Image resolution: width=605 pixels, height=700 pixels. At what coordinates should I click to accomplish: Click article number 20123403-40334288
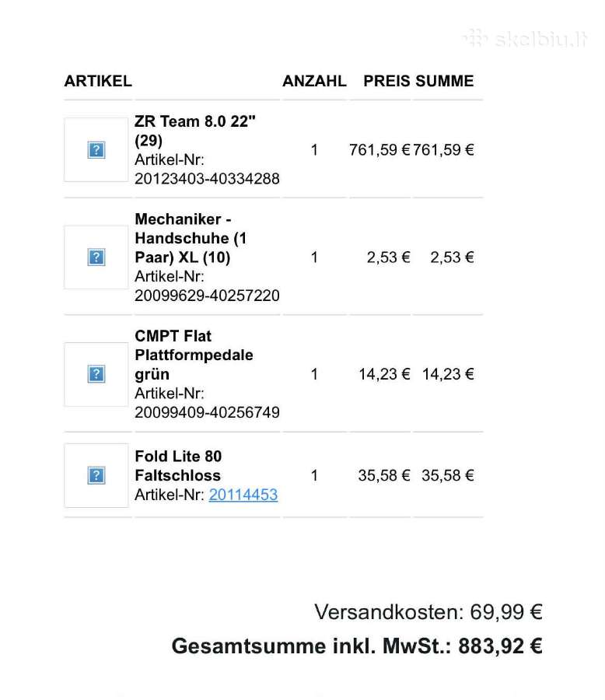coord(207,179)
